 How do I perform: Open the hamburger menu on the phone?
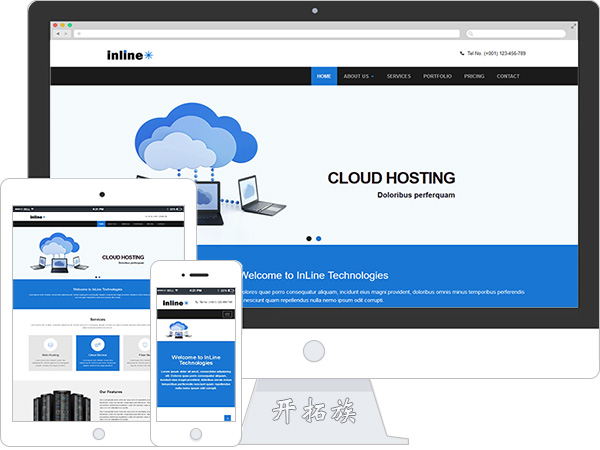[x=227, y=314]
